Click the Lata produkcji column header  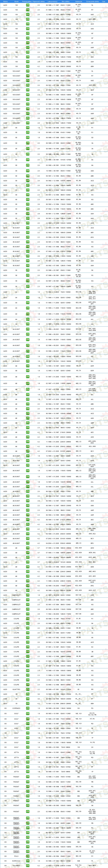click(x=52, y=1)
